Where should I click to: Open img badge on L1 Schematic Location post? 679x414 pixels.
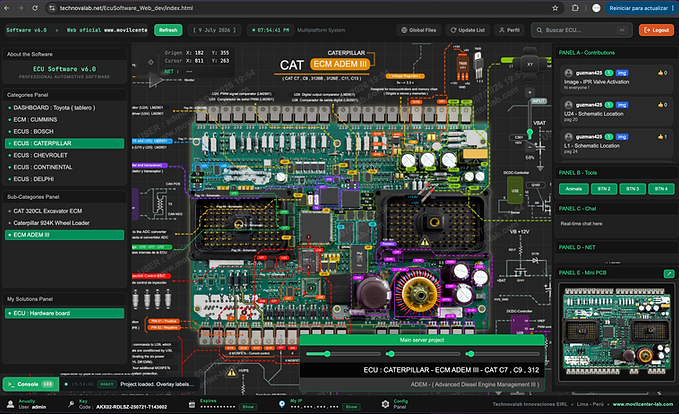pos(622,137)
